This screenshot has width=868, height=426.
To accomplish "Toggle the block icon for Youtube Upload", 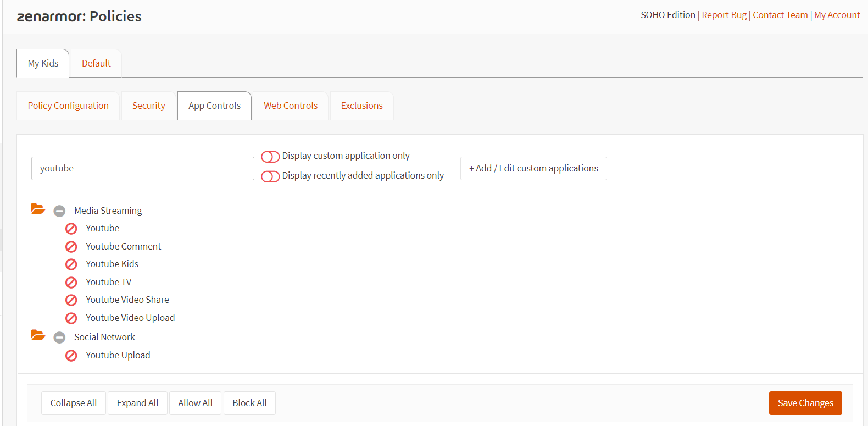I will (71, 356).
